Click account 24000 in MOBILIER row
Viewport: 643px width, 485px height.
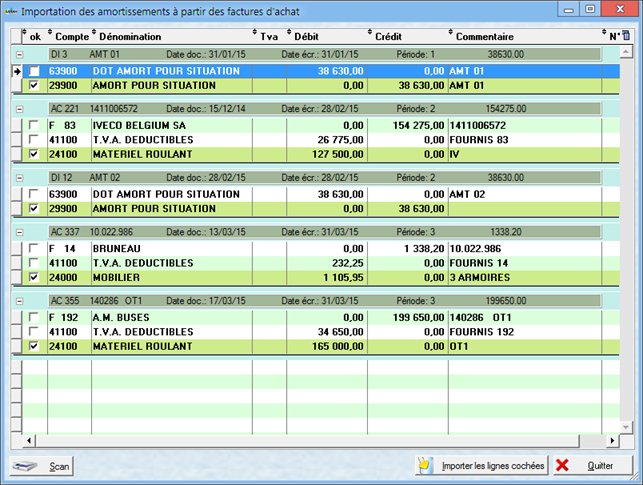[x=69, y=277]
